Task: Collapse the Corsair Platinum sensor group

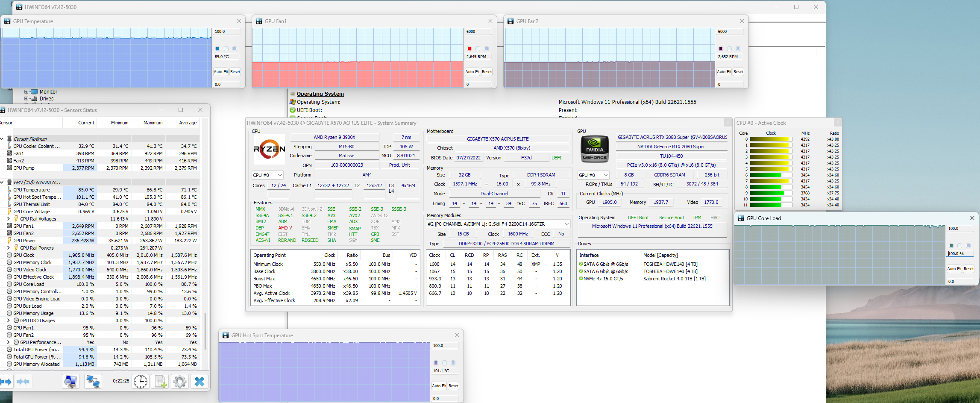Action: (x=3, y=139)
